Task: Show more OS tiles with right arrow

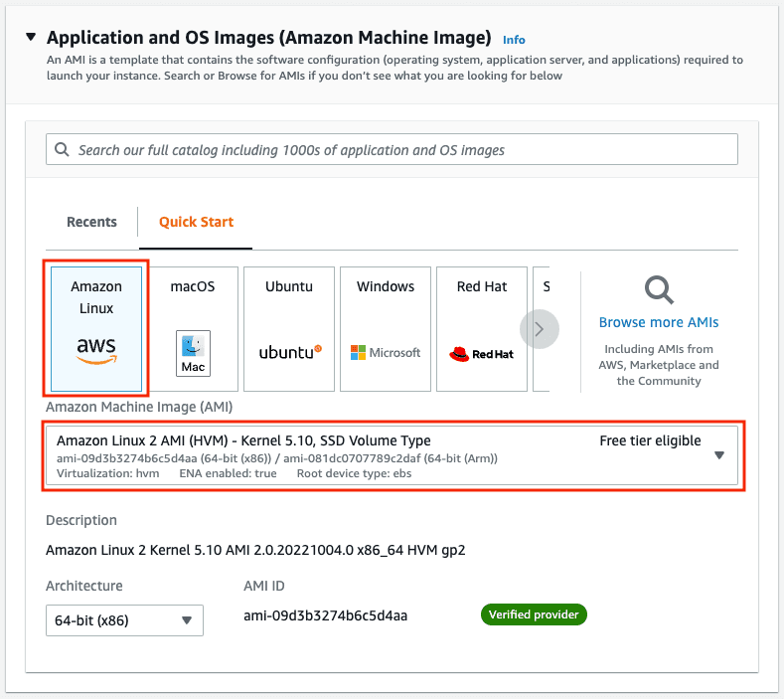Action: point(540,329)
